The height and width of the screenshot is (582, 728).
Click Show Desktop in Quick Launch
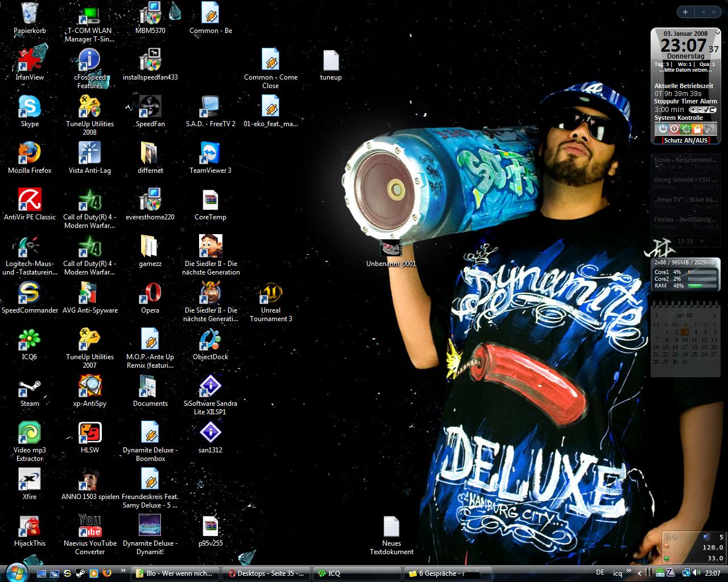[42, 573]
